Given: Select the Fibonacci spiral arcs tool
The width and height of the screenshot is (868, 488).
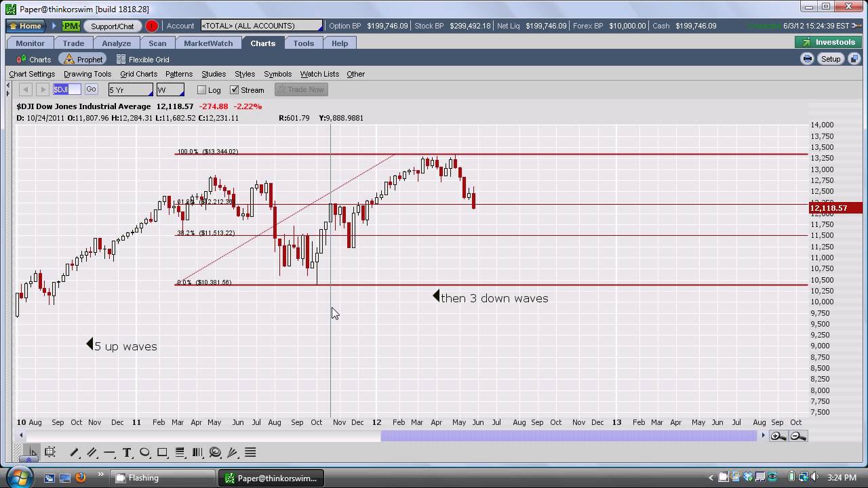Looking at the screenshot, I should pyautogui.click(x=215, y=452).
